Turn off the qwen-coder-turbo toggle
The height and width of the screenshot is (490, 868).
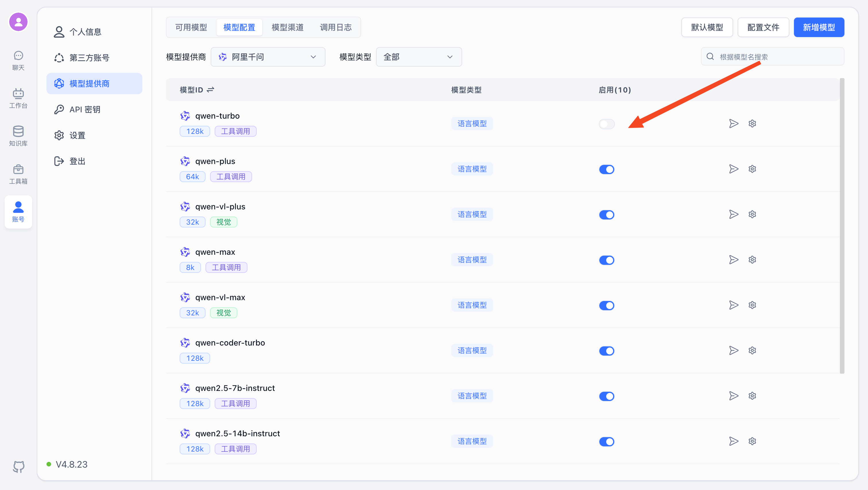point(607,351)
